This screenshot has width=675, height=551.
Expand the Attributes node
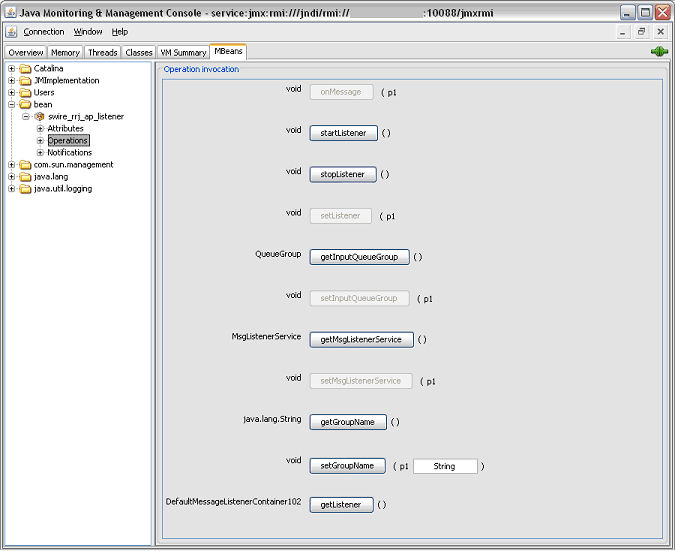point(40,128)
